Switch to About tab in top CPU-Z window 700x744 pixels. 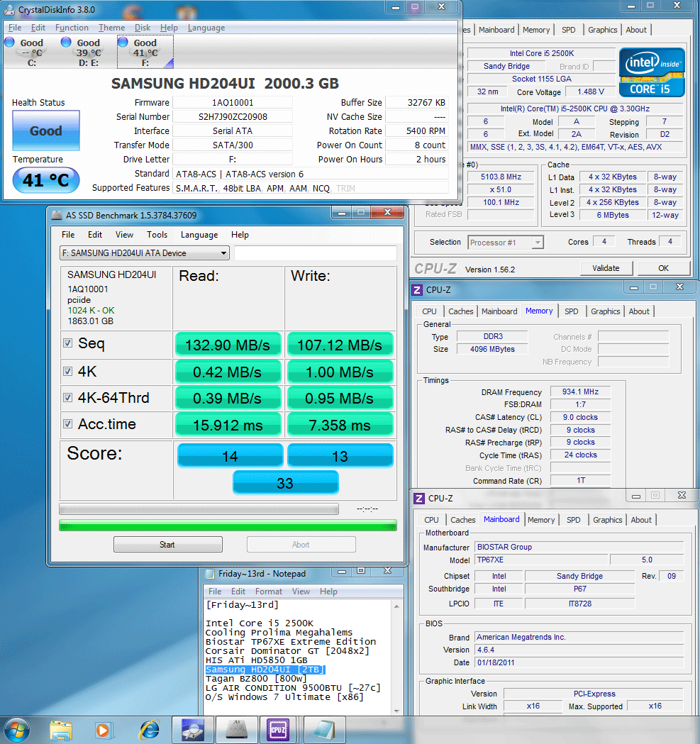(x=636, y=30)
